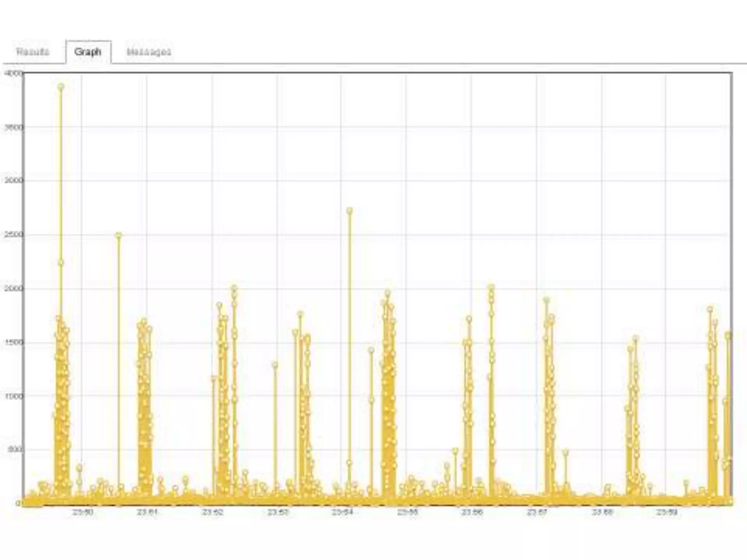Viewport: 747px width, 560px height.
Task: Click the 23:59 time axis label
Action: (667, 512)
